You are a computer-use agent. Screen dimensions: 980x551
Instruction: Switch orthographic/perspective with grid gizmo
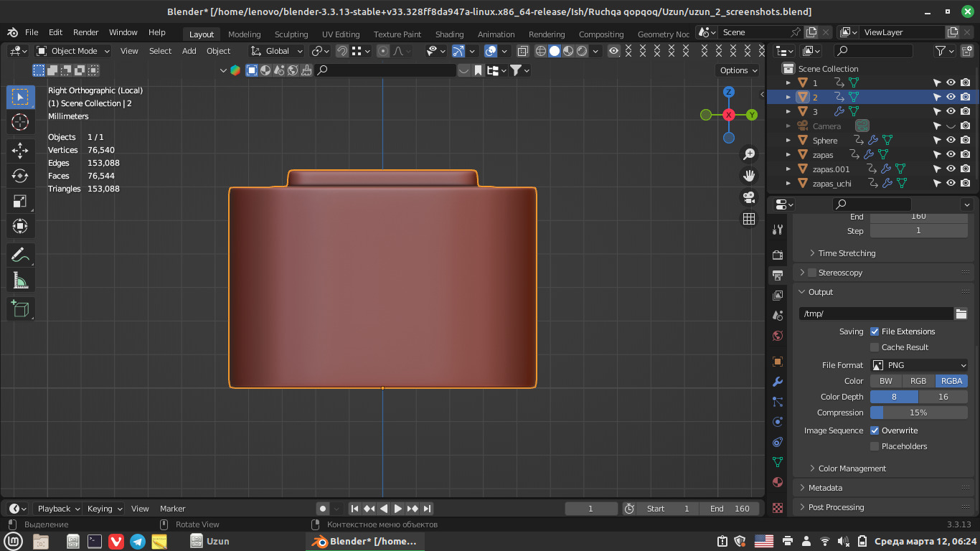click(x=749, y=219)
